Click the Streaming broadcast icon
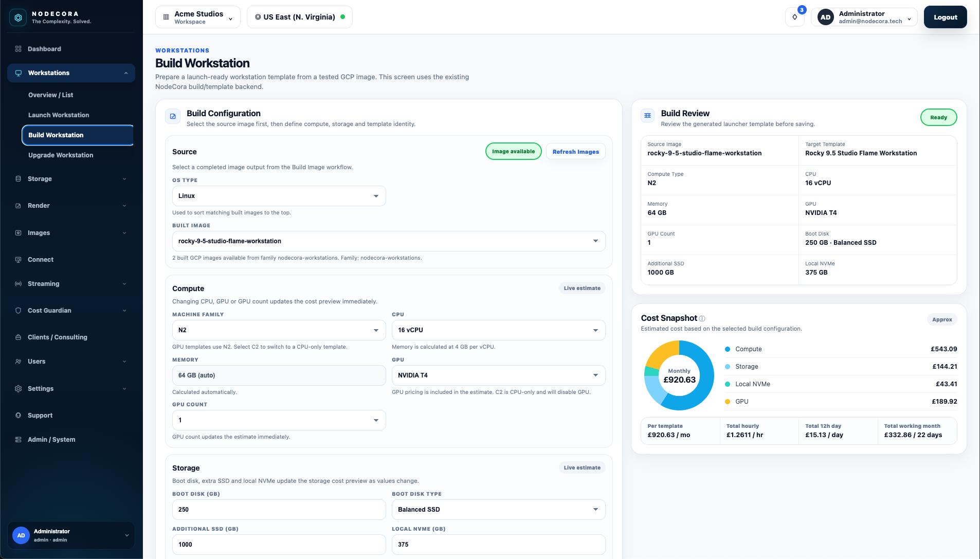The width and height of the screenshot is (980, 559). point(18,284)
